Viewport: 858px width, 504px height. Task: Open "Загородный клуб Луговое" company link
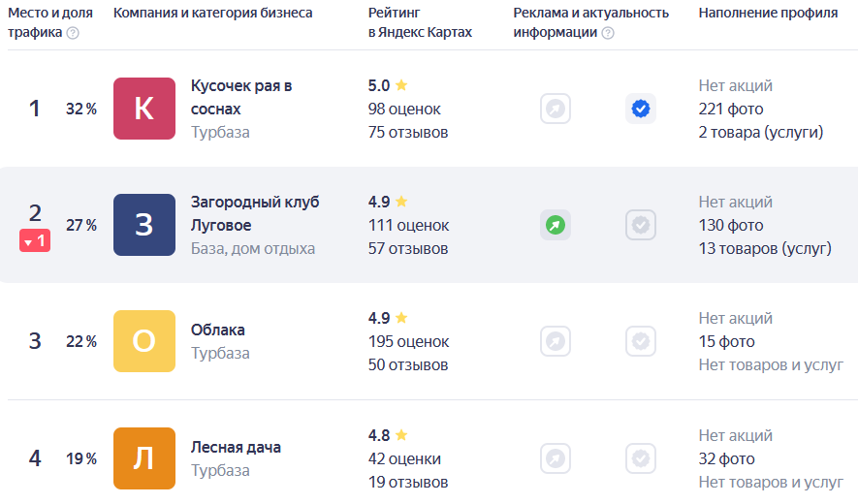pyautogui.click(x=255, y=213)
